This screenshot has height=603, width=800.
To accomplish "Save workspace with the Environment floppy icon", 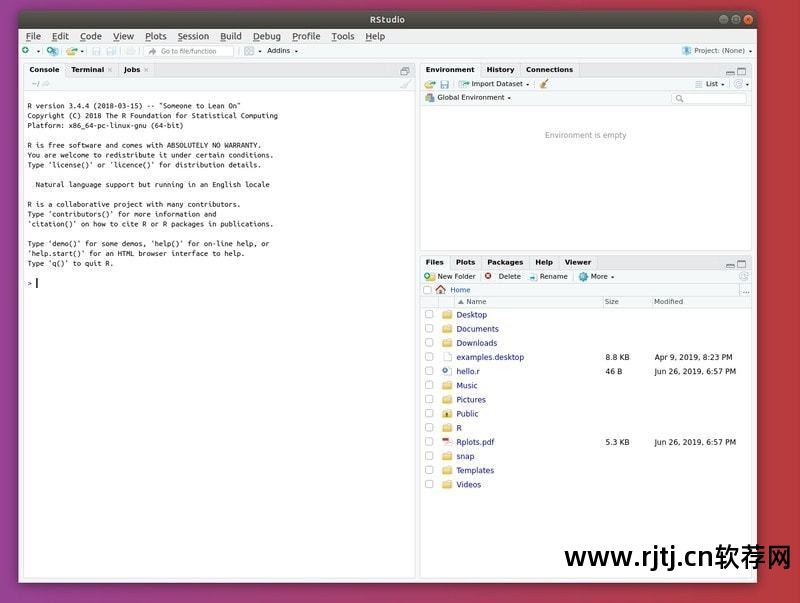I will pos(444,84).
